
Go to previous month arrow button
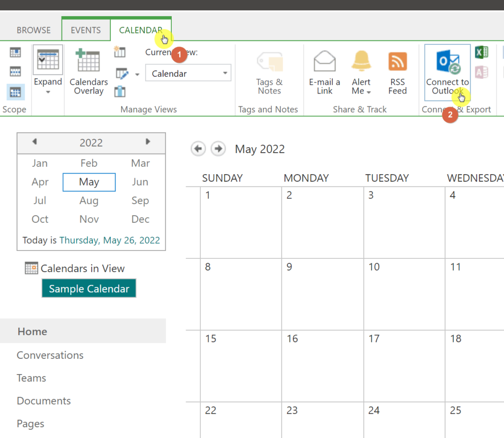[x=198, y=149]
